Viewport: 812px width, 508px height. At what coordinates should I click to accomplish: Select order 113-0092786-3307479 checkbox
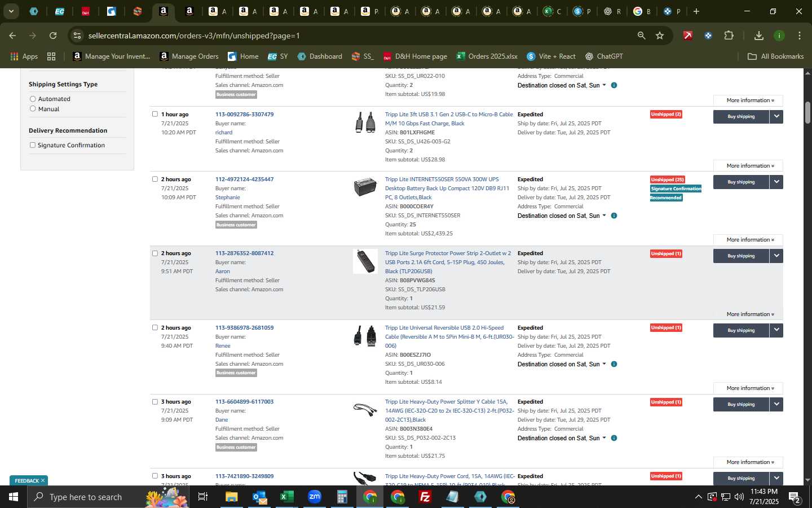pos(155,114)
